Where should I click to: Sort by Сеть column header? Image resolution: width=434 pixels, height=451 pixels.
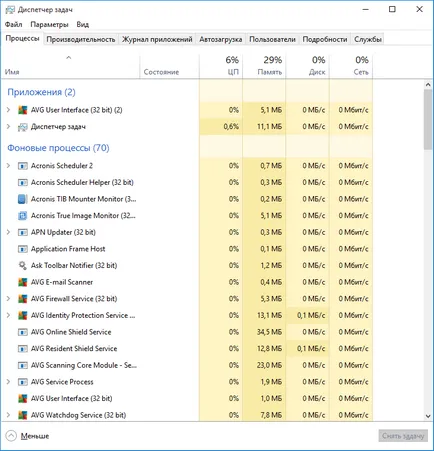351,66
